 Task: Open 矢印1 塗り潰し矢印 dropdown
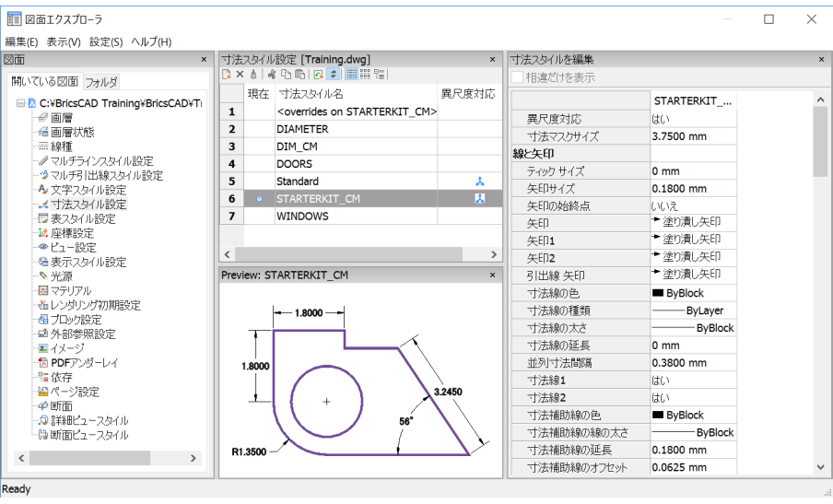(x=693, y=240)
